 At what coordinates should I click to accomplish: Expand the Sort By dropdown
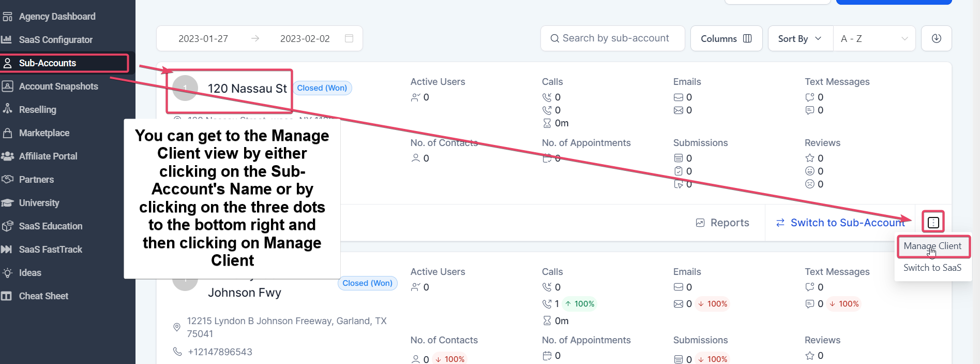click(x=800, y=38)
